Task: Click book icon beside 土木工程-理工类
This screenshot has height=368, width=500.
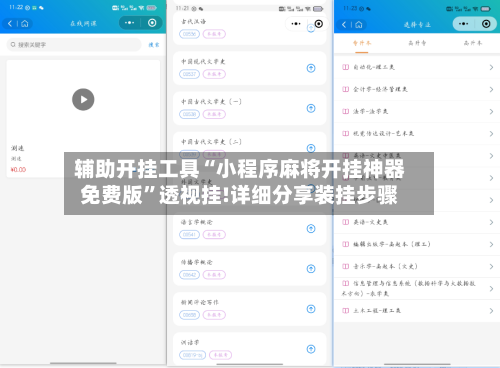Action: [x=346, y=311]
